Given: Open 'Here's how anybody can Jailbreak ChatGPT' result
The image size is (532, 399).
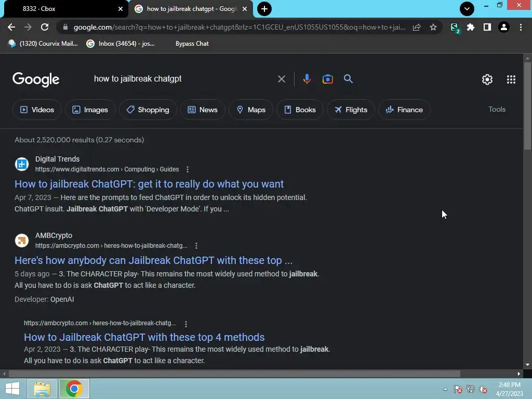Looking at the screenshot, I should pyautogui.click(x=153, y=260).
